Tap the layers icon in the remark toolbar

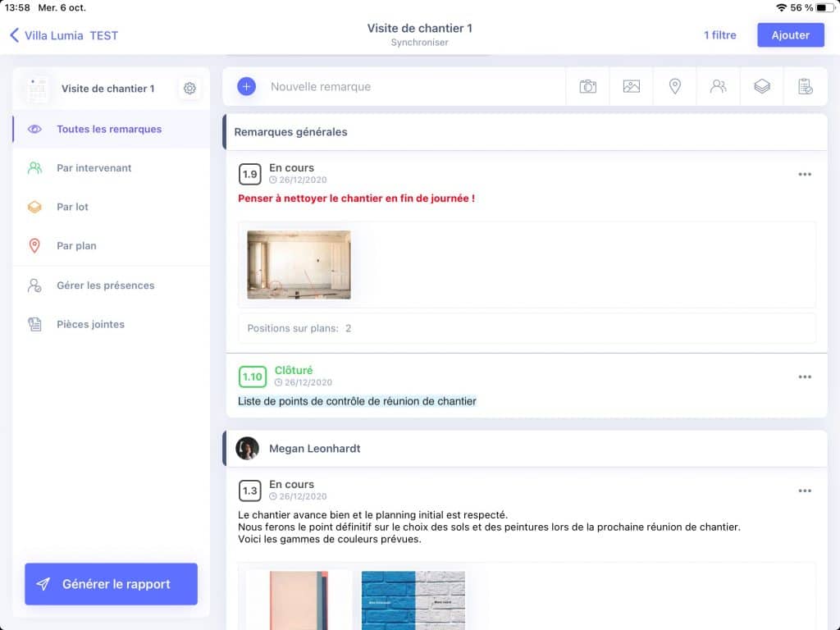click(761, 86)
